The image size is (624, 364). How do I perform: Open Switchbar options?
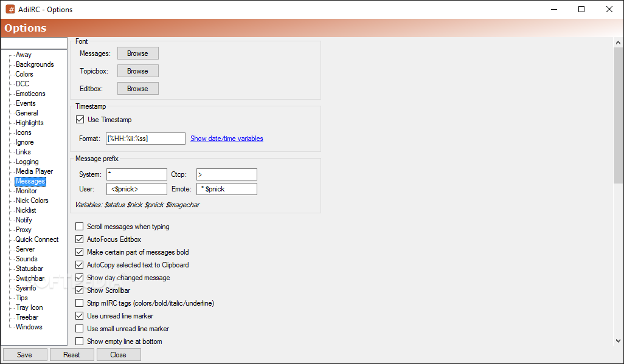[x=30, y=278]
